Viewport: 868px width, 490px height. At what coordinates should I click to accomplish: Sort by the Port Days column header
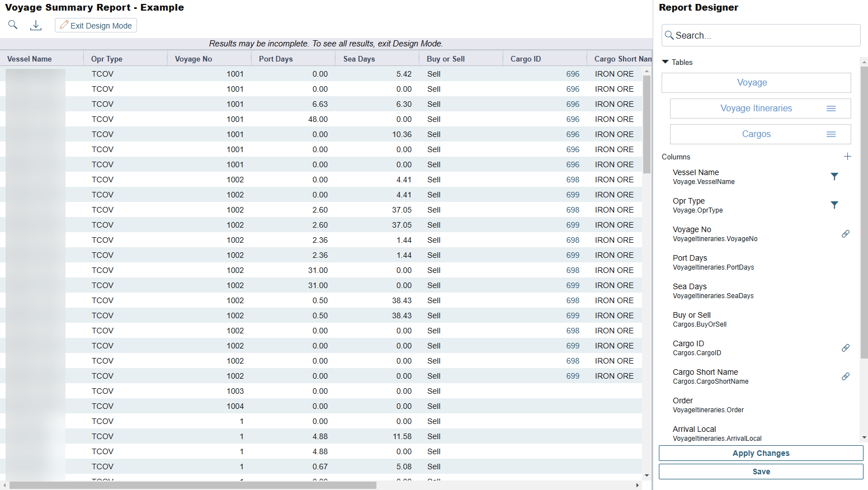[276, 59]
